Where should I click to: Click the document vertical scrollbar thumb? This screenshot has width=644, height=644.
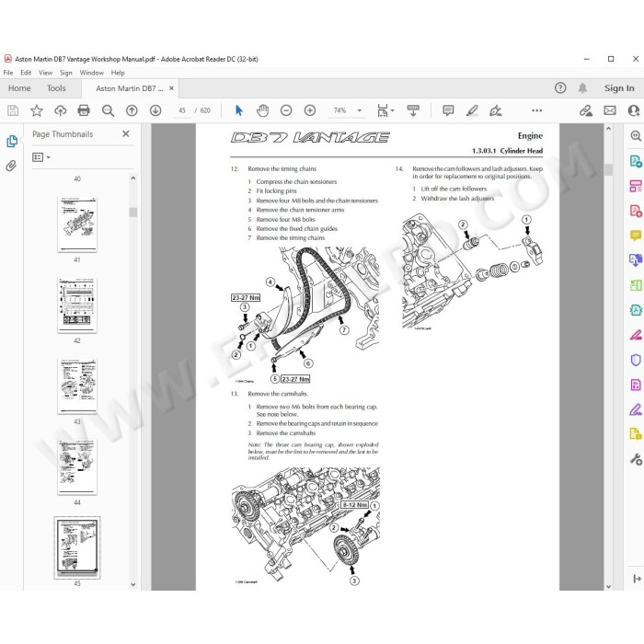coord(609,169)
